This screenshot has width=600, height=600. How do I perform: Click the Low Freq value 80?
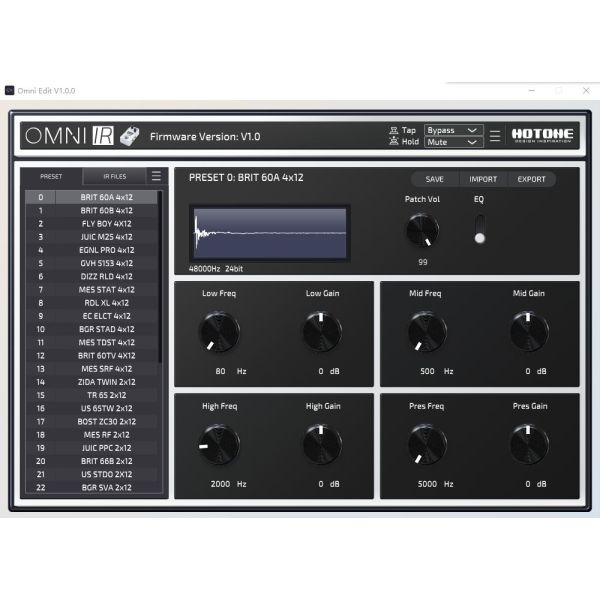coord(220,371)
